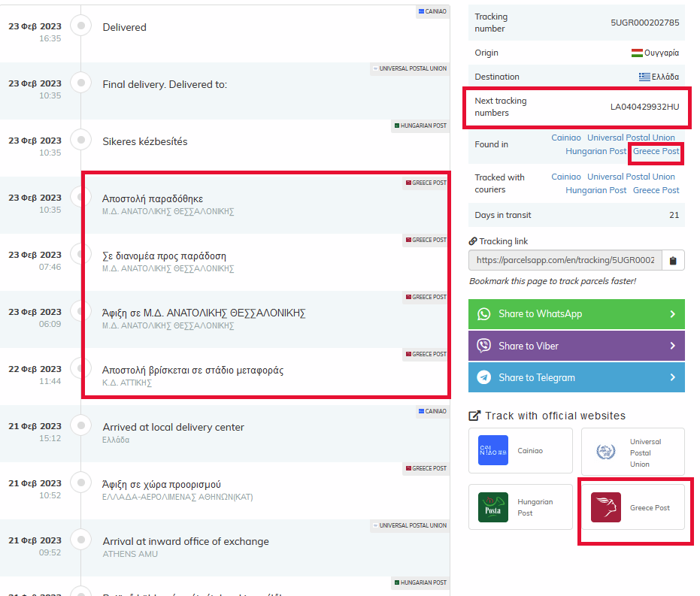Expand Share to WhatsApp chevron arrow
This screenshot has height=596, width=700.
(x=673, y=314)
